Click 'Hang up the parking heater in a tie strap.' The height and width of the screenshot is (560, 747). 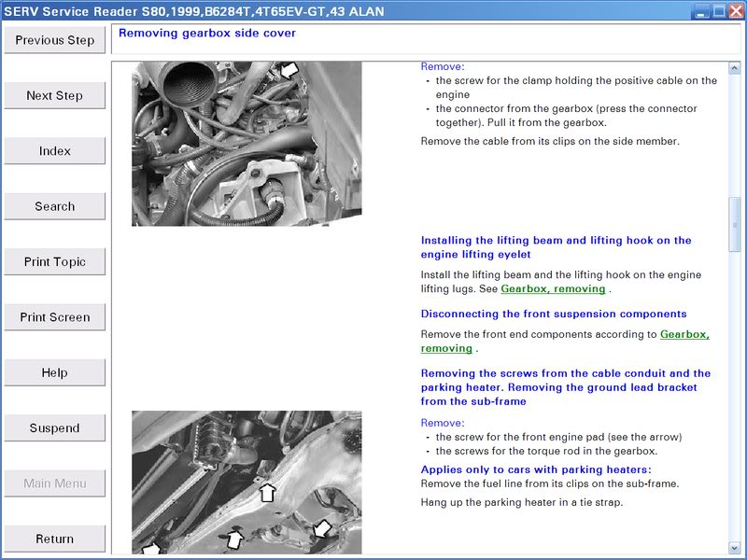coord(522,502)
